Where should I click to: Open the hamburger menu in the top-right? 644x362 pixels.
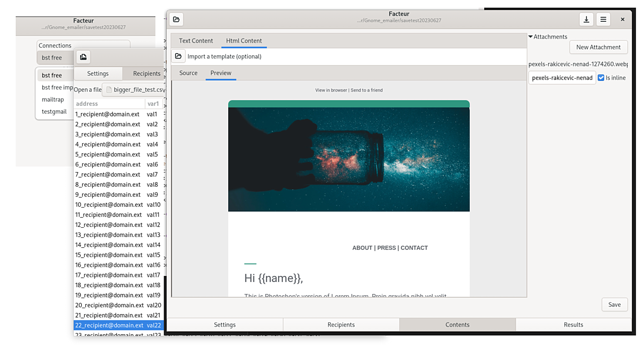(x=603, y=19)
